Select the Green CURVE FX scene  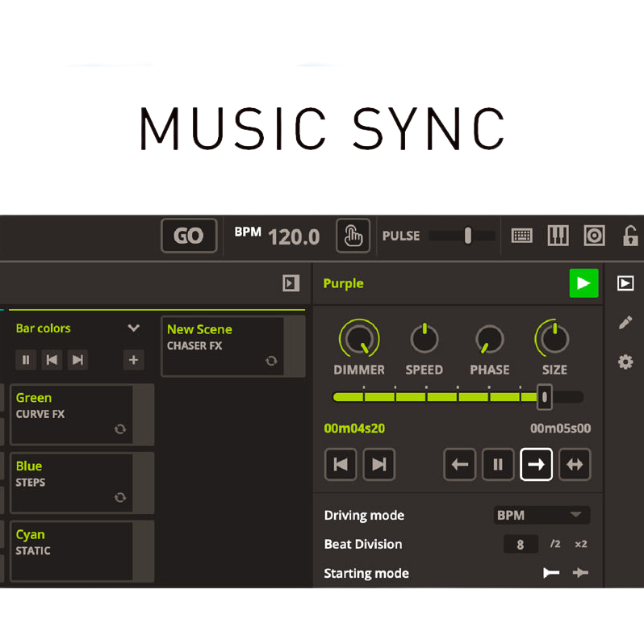[82, 415]
